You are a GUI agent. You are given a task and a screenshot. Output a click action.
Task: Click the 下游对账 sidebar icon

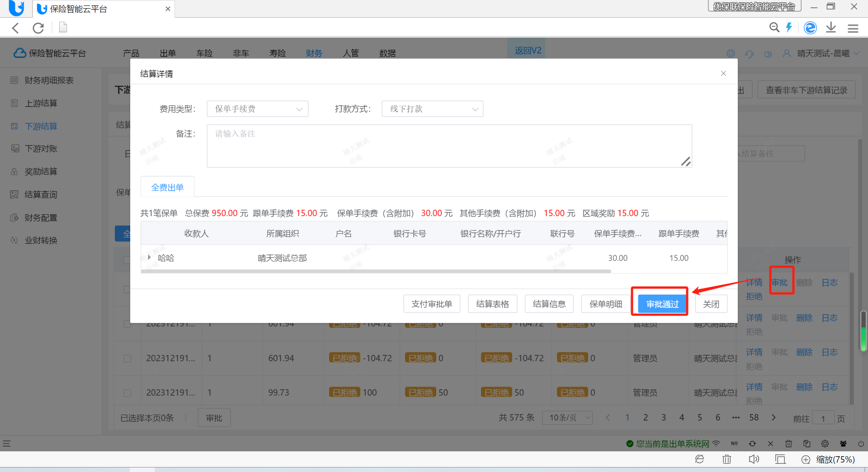15,149
